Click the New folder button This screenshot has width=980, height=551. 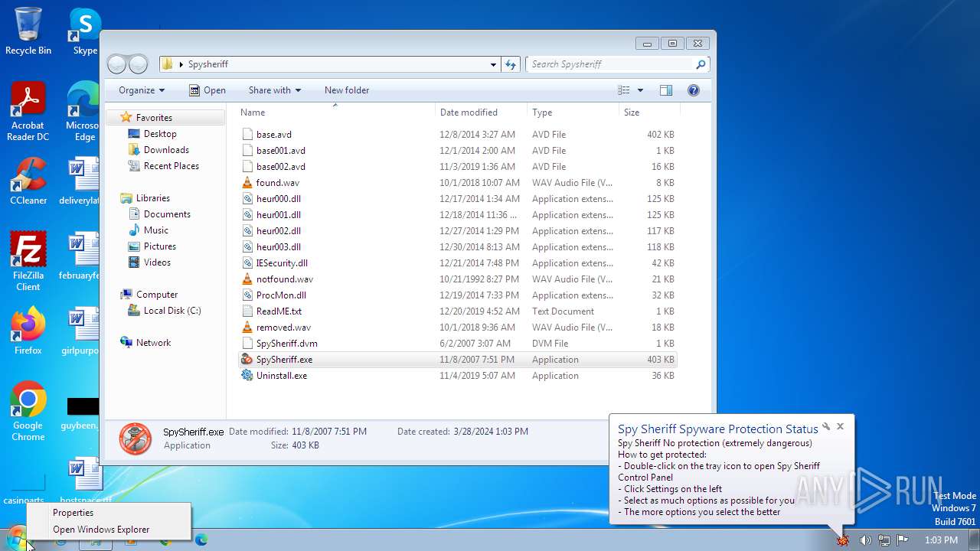coord(347,90)
